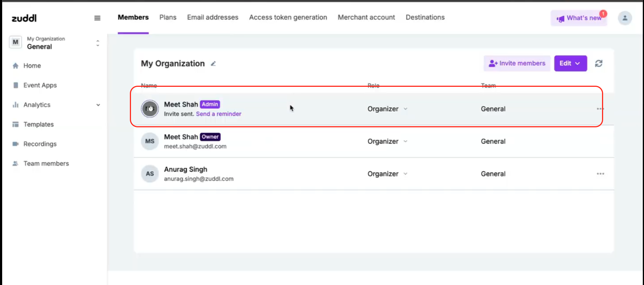644x285 pixels.
Task: Click the refresh members icon
Action: pyautogui.click(x=599, y=64)
